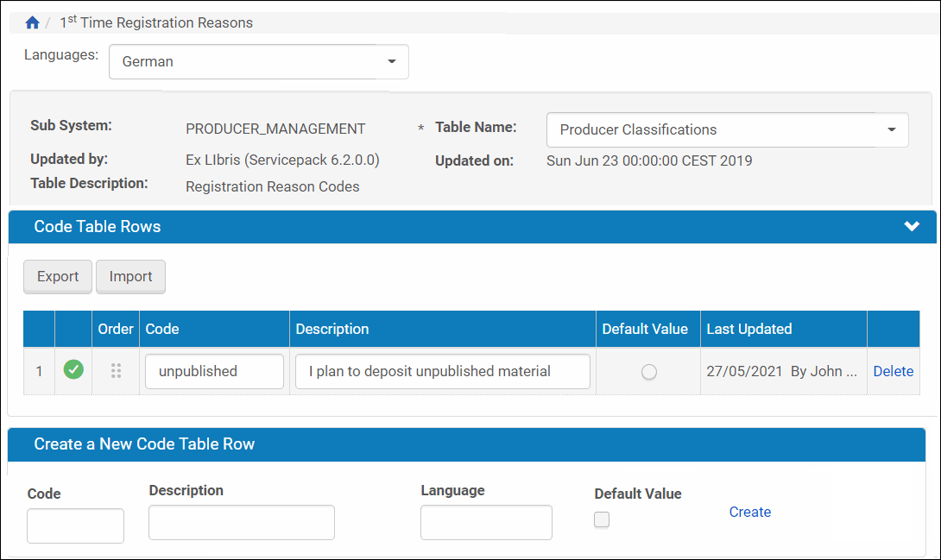The image size is (941, 560).
Task: Click the green enabled checkmark in row 1
Action: pyautogui.click(x=73, y=371)
